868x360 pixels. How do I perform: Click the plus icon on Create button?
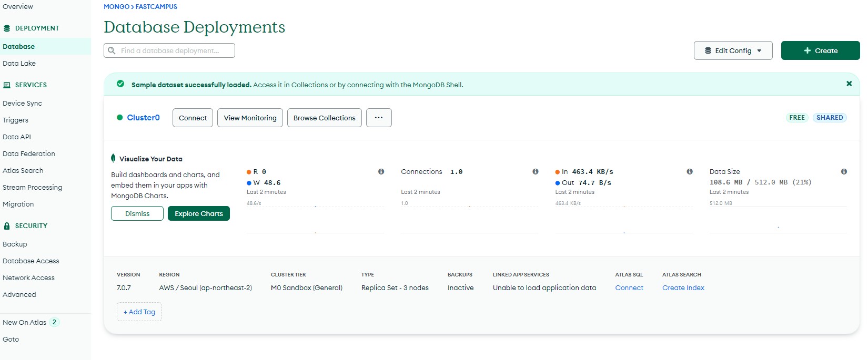coord(807,50)
